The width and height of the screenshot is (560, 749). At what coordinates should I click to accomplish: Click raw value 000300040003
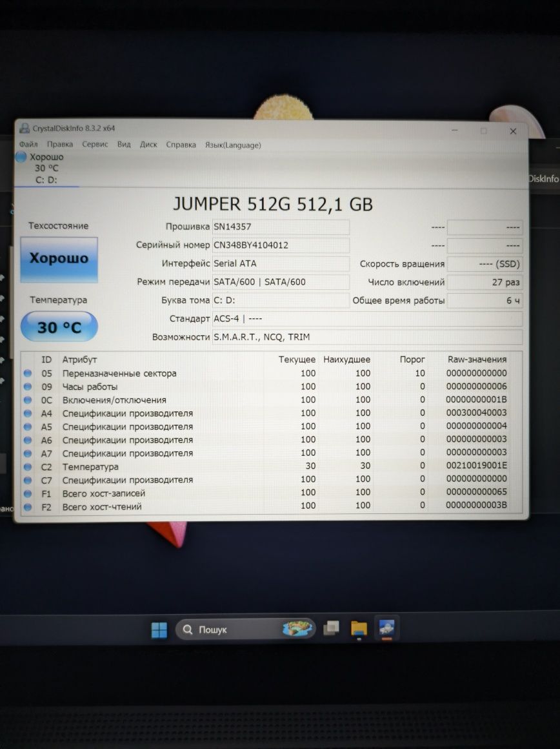click(477, 413)
